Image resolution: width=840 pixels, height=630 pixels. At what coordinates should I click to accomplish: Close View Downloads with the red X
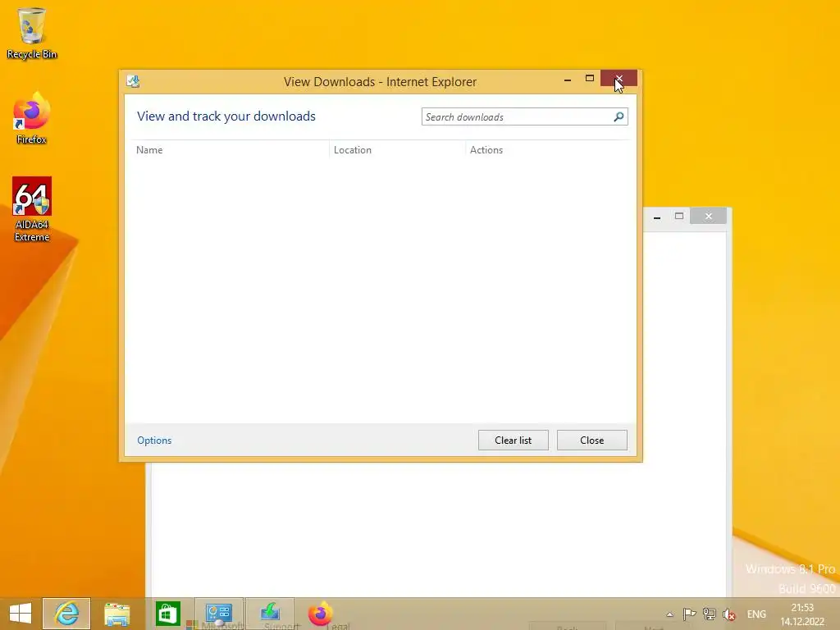619,78
